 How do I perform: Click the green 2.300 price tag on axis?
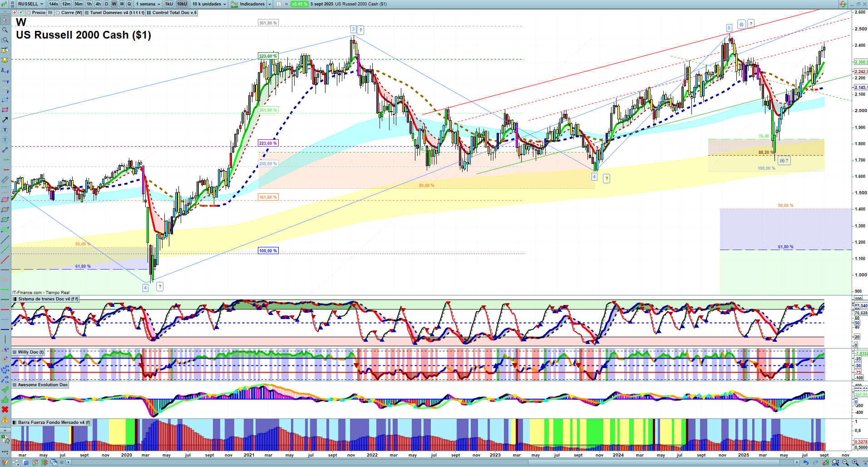(x=861, y=62)
